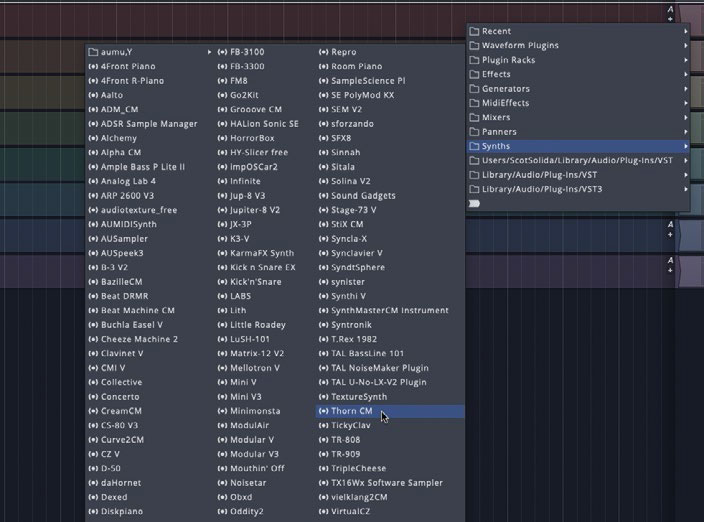Click the plugin icon beside Aalto
The height and width of the screenshot is (522, 704).
click(93, 95)
